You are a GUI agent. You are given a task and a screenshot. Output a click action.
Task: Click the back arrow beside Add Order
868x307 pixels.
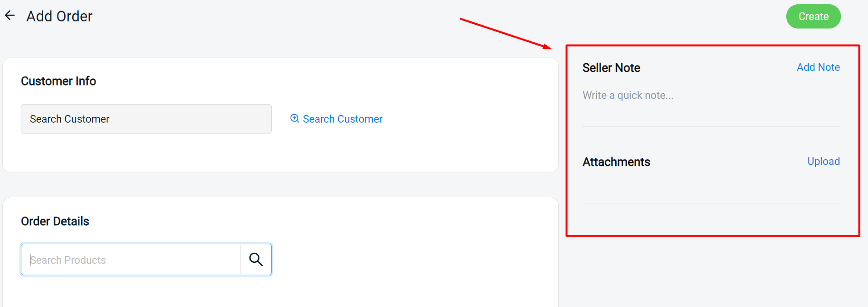10,15
